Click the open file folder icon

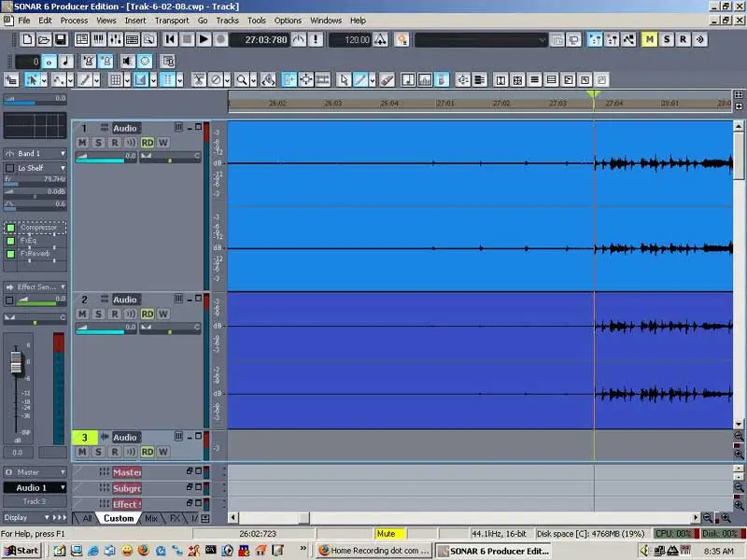[44, 39]
